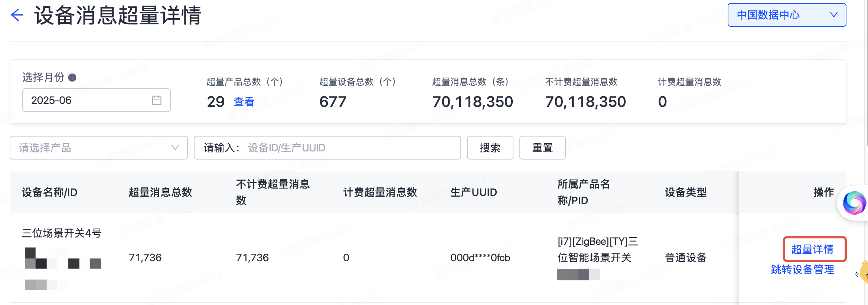Click the 超量设备总数 value 677
The width and height of the screenshot is (868, 305).
333,102
